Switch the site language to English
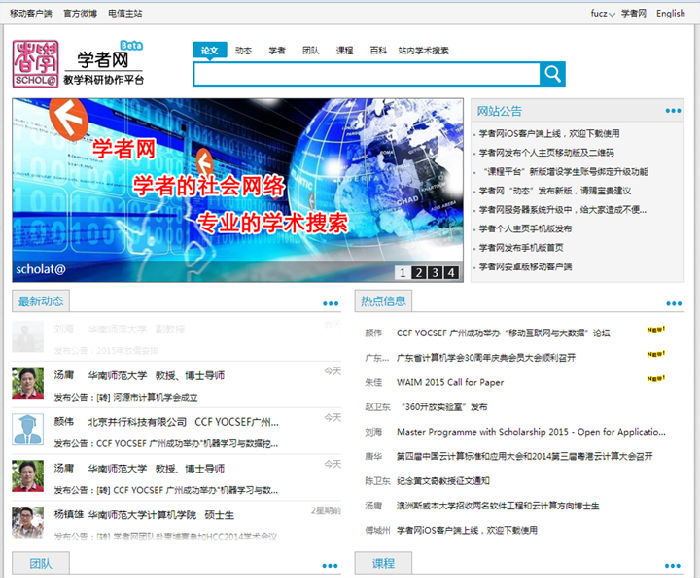Screen dimensions: 700x578 tap(670, 14)
